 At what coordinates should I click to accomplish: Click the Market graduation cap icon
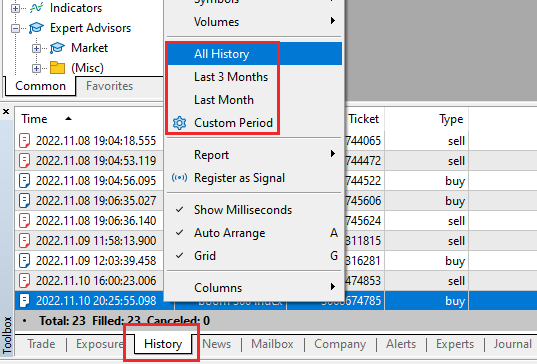57,48
